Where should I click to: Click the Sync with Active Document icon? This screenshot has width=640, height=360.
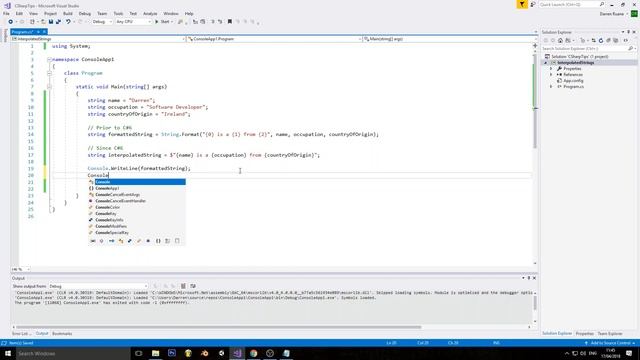(x=593, y=40)
